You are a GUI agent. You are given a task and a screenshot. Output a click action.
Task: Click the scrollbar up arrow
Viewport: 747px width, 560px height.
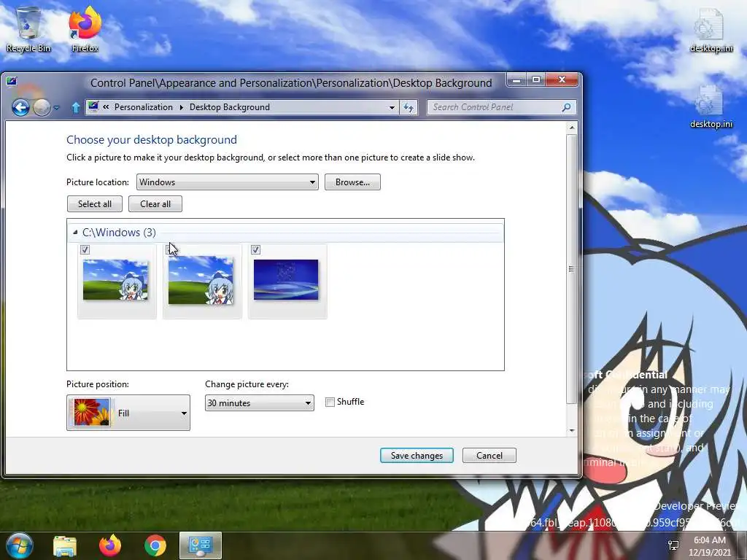click(x=572, y=128)
